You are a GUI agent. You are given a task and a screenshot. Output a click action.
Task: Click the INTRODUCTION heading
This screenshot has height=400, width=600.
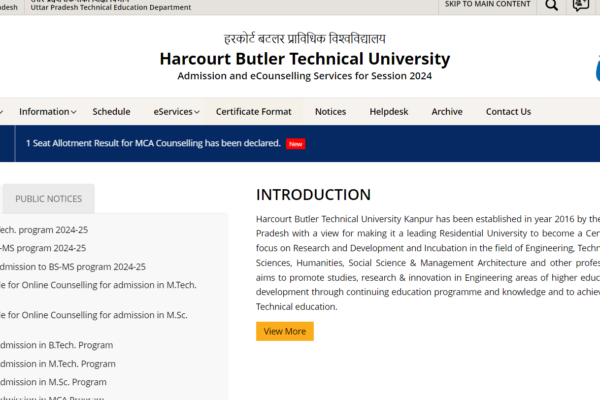pos(313,195)
